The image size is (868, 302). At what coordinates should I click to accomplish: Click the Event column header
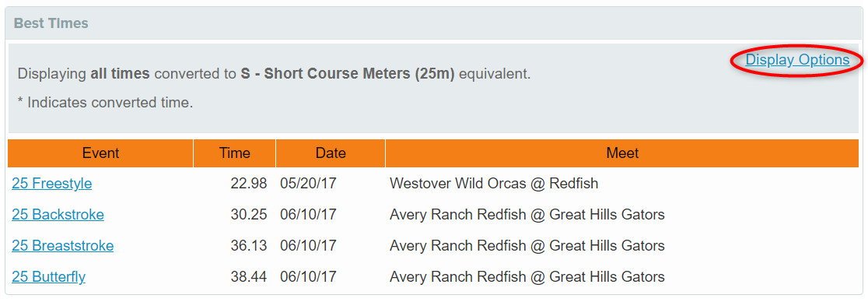(100, 153)
